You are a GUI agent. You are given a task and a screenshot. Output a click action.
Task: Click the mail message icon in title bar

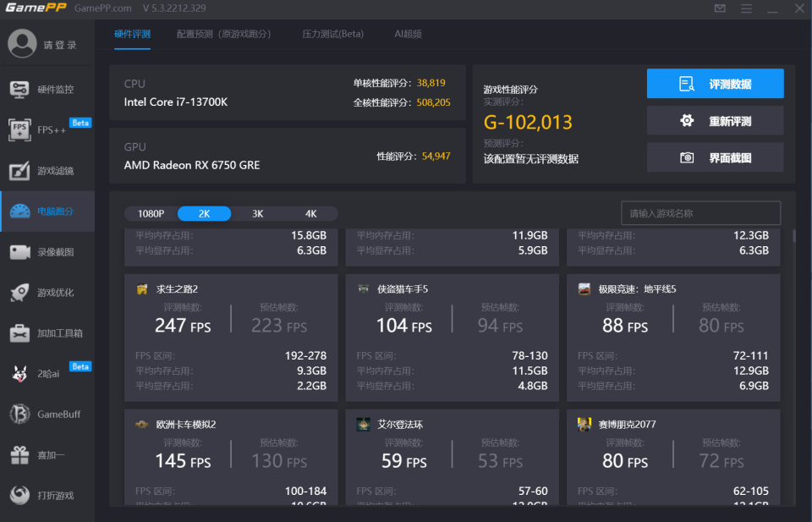coord(720,8)
